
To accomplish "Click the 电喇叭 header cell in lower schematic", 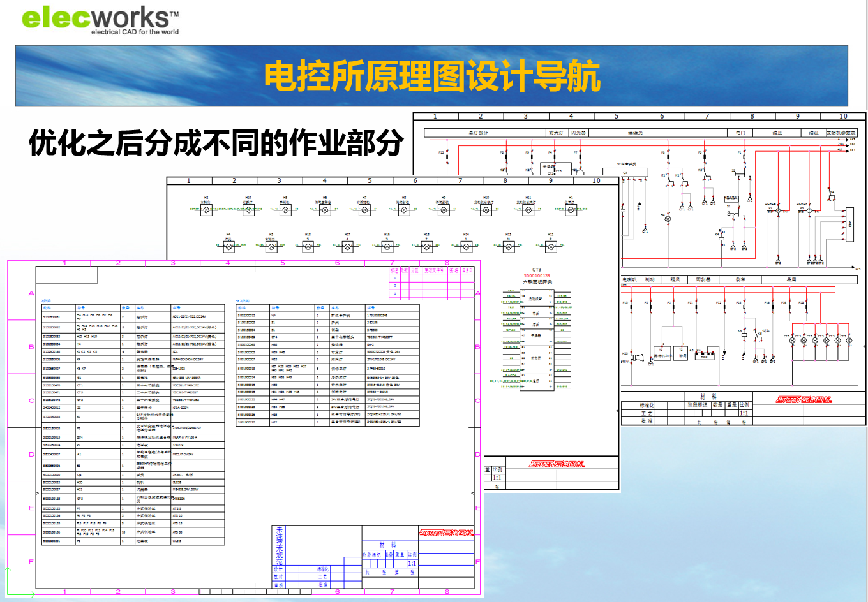I will click(629, 279).
